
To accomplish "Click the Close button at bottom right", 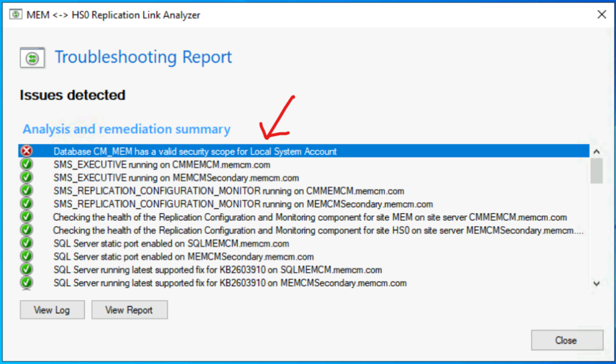I will [567, 340].
